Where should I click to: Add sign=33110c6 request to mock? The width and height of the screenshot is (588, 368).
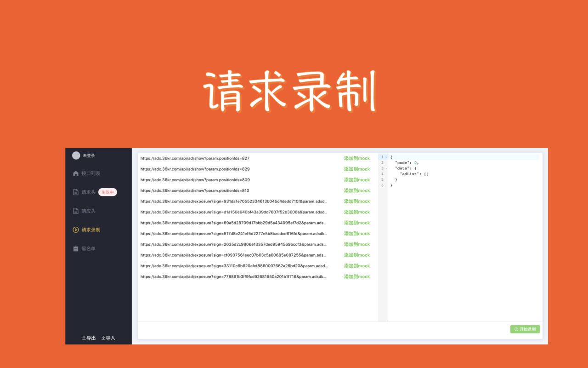click(357, 266)
